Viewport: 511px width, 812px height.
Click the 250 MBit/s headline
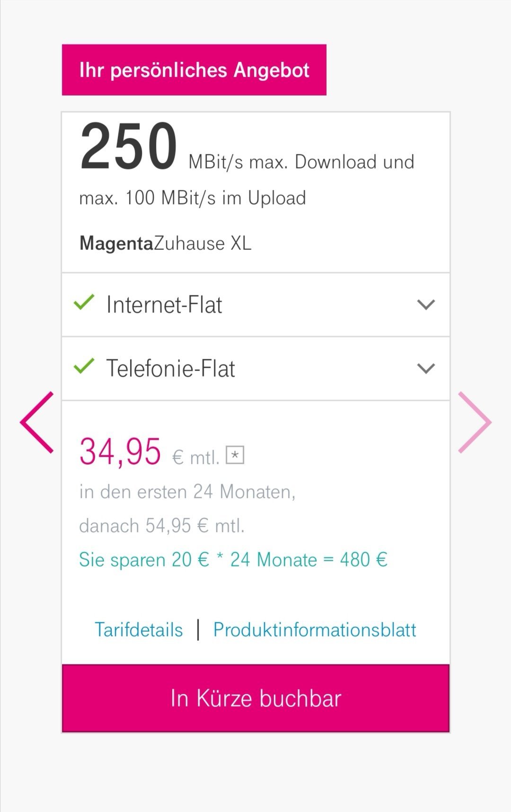point(247,147)
